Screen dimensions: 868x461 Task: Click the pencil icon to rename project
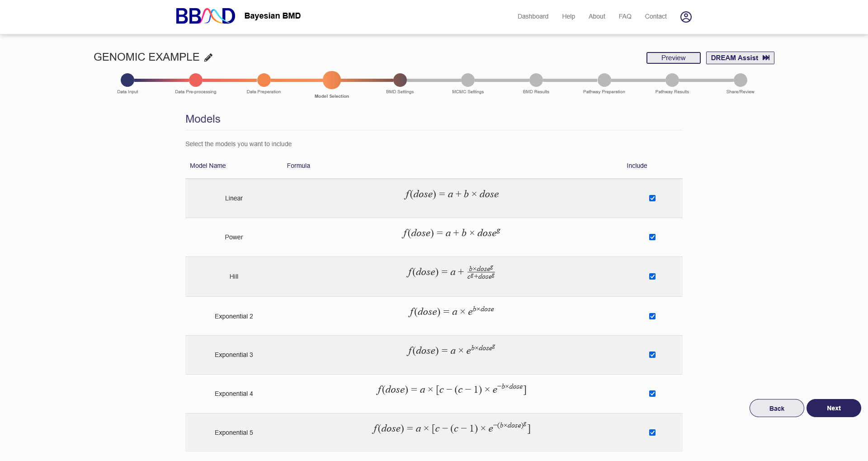tap(208, 57)
